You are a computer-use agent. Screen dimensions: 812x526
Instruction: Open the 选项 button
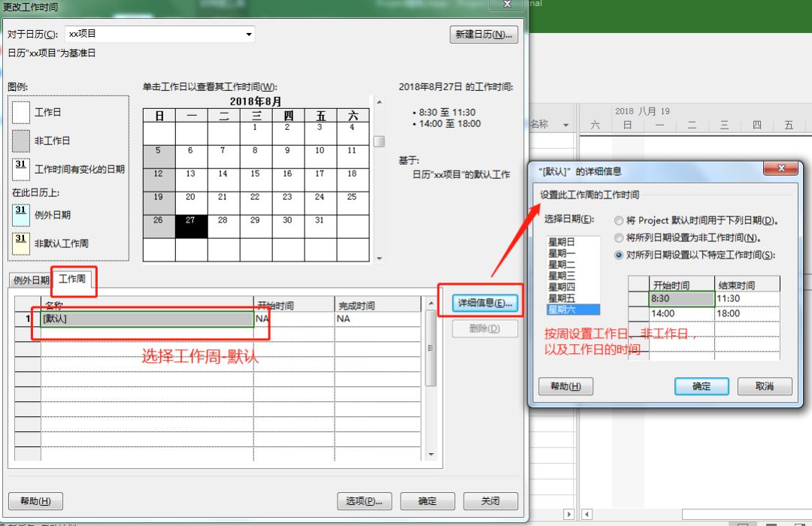pos(364,500)
